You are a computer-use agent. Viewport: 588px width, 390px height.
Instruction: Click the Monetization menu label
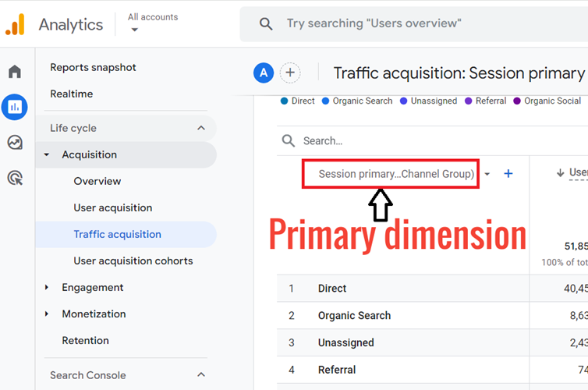[x=94, y=314]
